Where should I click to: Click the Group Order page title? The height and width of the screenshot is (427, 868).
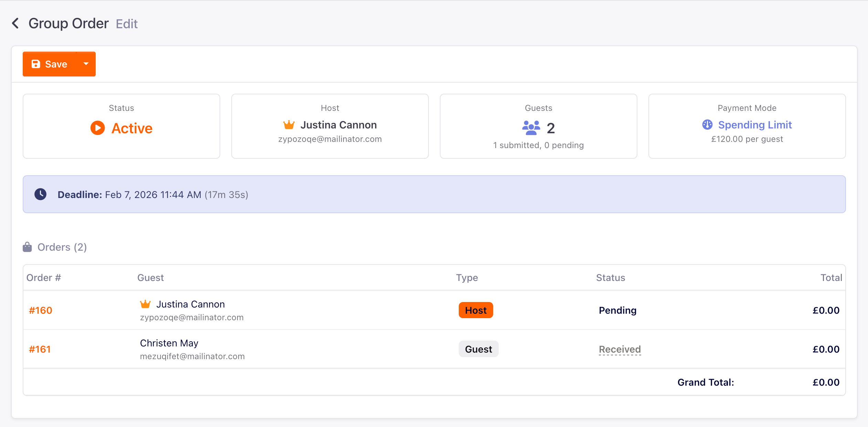(x=68, y=23)
